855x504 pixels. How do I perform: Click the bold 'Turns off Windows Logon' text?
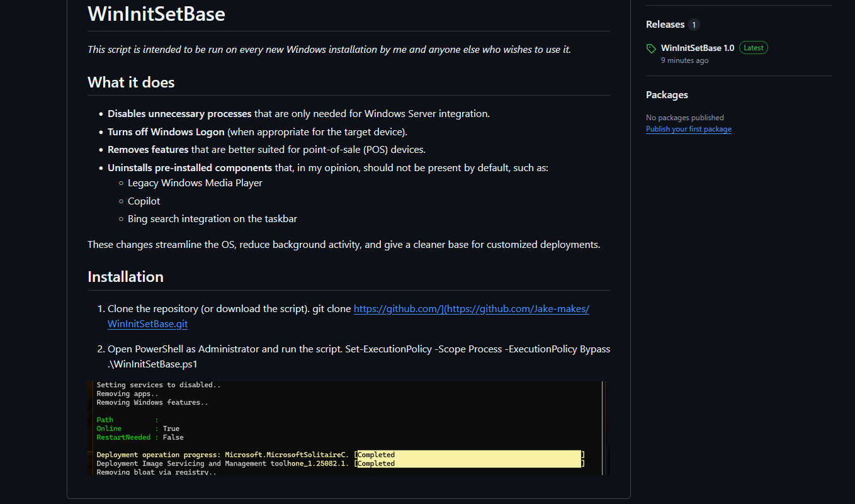166,132
